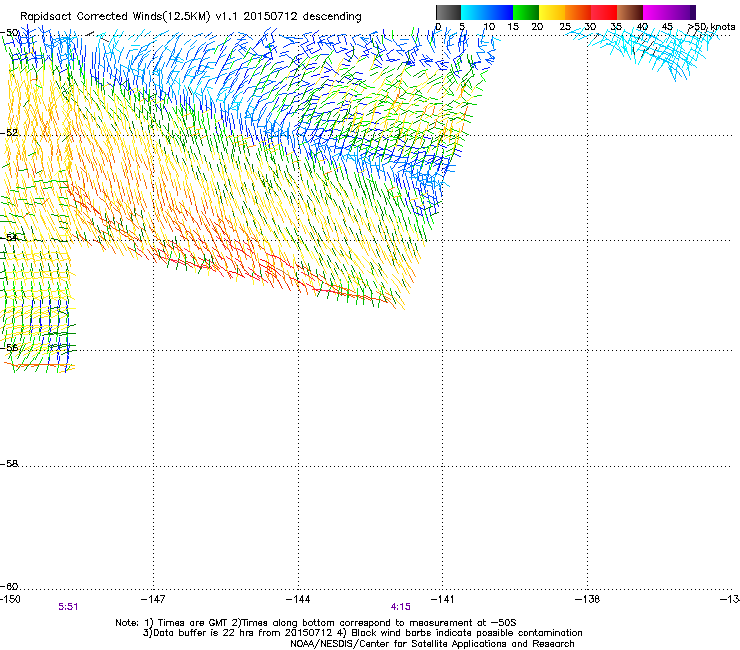
Task: Click the title 'Rapidscat Corrected Winds(12.5KM) v1.1 20150712 descending'
Action: coord(191,16)
